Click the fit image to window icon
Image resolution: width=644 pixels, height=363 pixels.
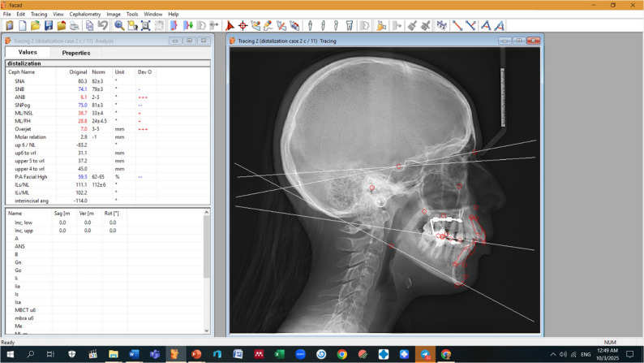[x=145, y=25]
